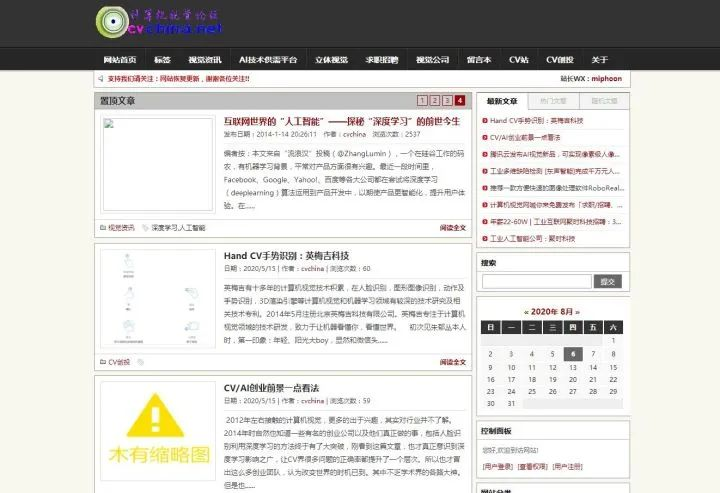Click the tag icon after CV创投 category
Viewport: 720px width, 493px height.
141,362
